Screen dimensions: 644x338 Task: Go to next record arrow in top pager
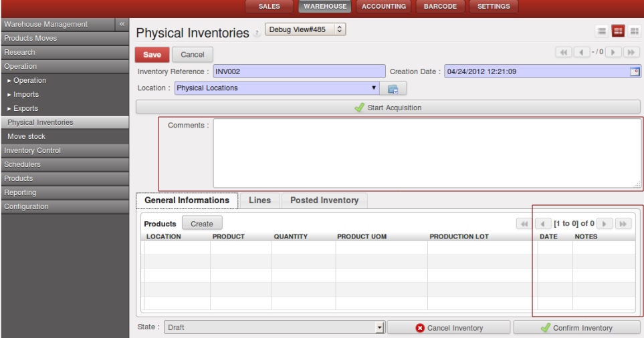coord(613,52)
